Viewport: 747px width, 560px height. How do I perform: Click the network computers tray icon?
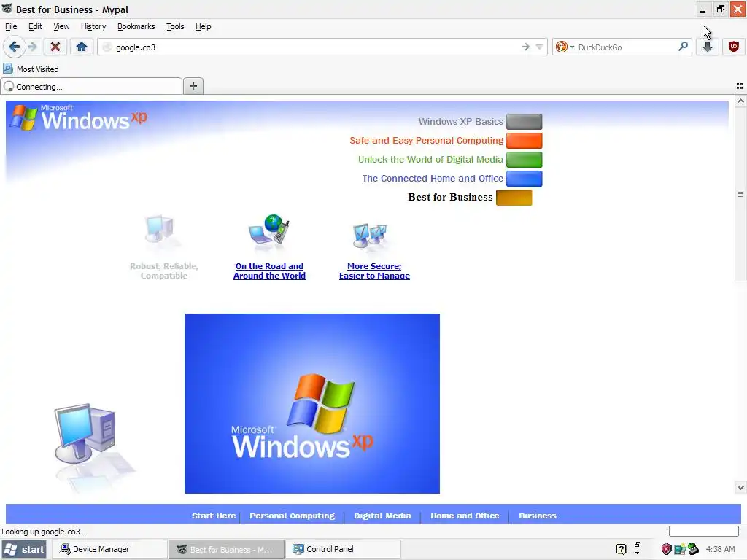point(679,550)
